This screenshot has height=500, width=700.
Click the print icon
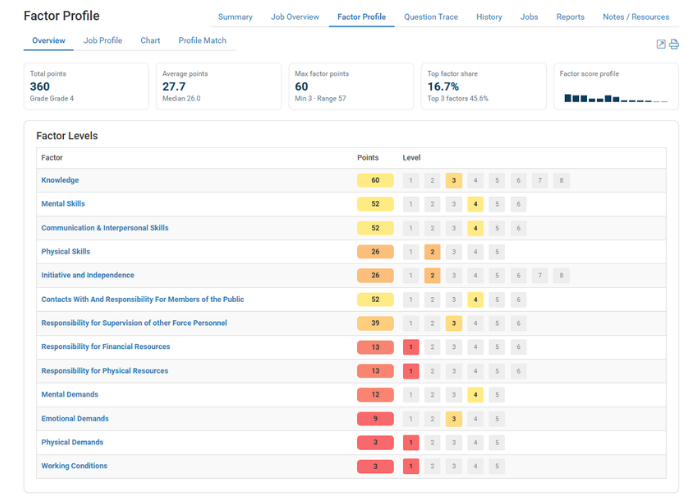pyautogui.click(x=674, y=44)
